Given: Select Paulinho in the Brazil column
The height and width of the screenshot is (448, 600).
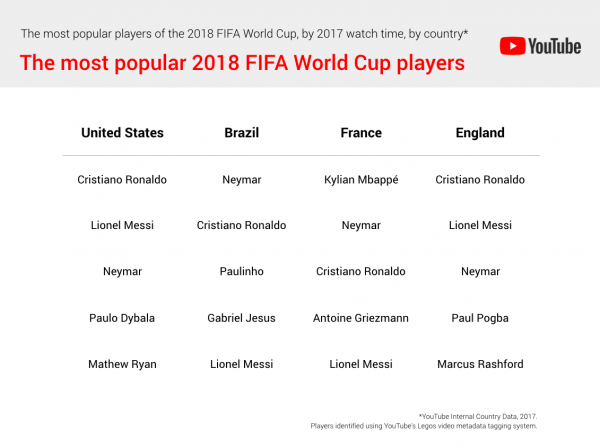Looking at the screenshot, I should [241, 272].
